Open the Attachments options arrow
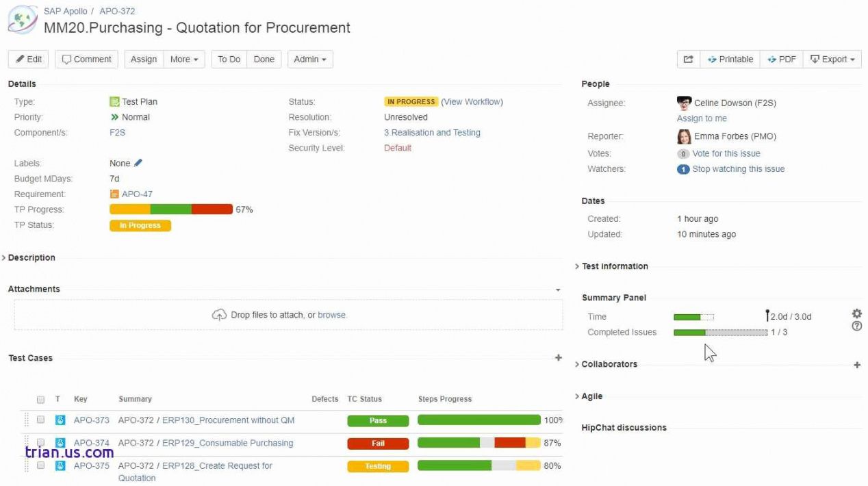This screenshot has height=486, width=868. coord(558,290)
